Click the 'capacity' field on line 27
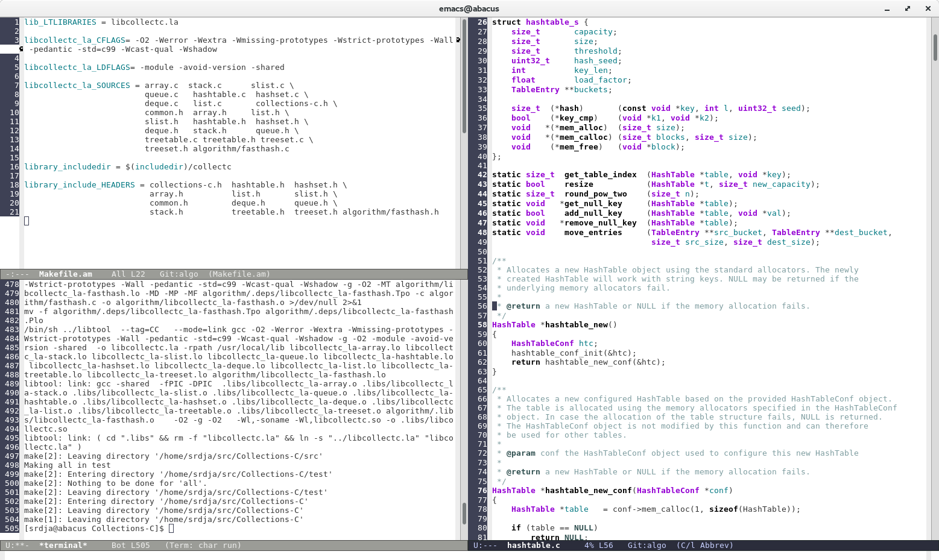This screenshot has width=939, height=560. point(593,31)
